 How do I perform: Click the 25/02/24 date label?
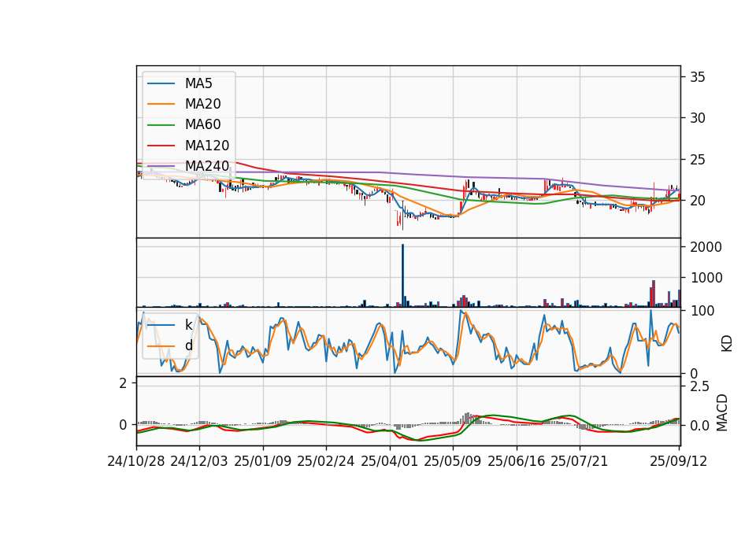326,461
